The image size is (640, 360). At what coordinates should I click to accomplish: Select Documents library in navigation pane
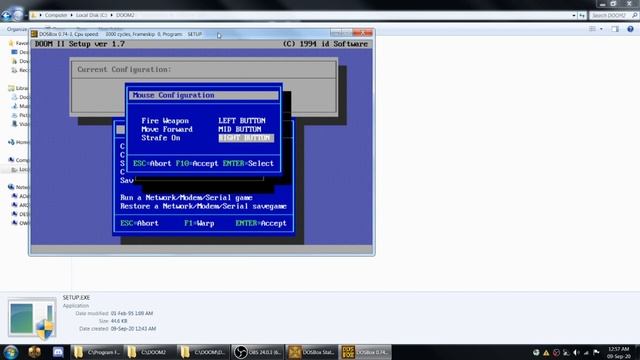pyautogui.click(x=20, y=97)
